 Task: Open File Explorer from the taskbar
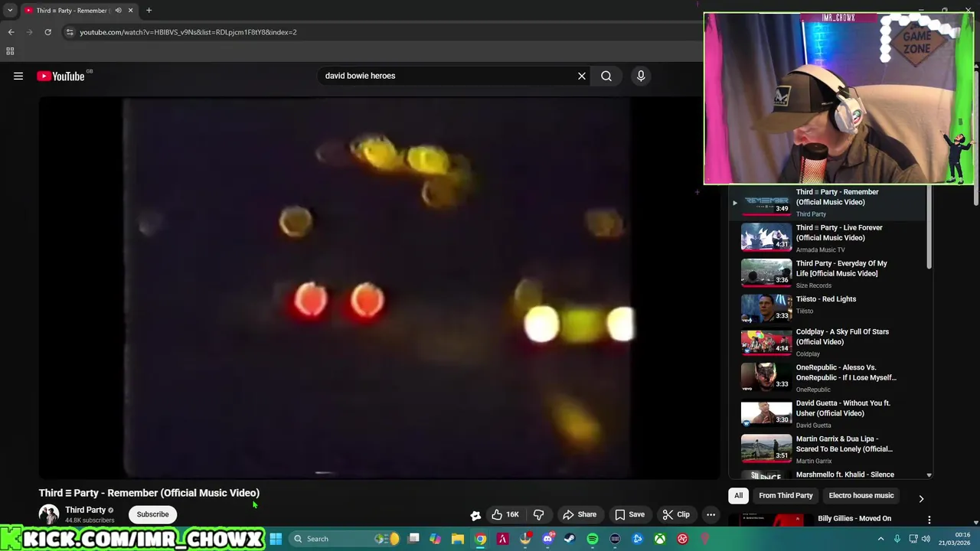point(458,539)
